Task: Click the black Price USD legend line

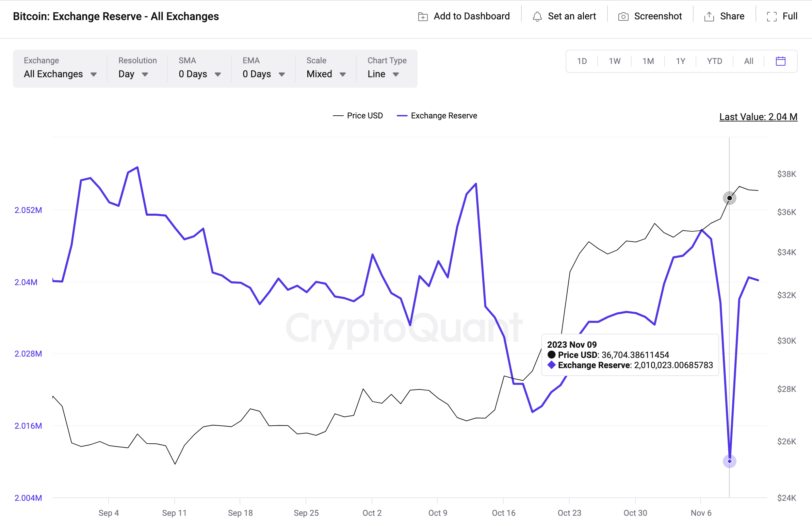Action: pos(338,116)
